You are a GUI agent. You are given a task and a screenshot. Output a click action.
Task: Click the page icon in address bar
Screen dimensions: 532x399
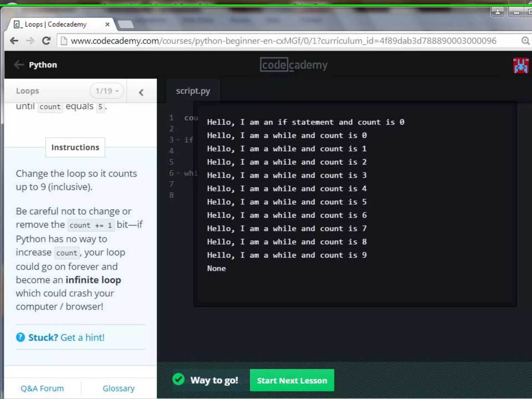pyautogui.click(x=64, y=41)
